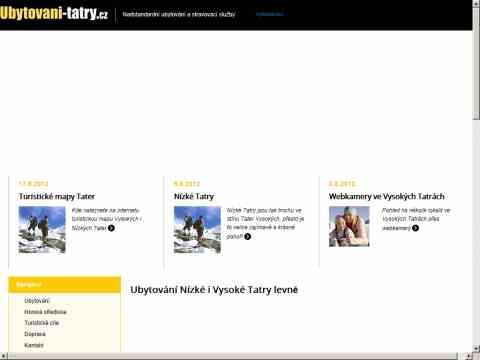Click arrow icon after Webkamery excerpt

point(415,228)
